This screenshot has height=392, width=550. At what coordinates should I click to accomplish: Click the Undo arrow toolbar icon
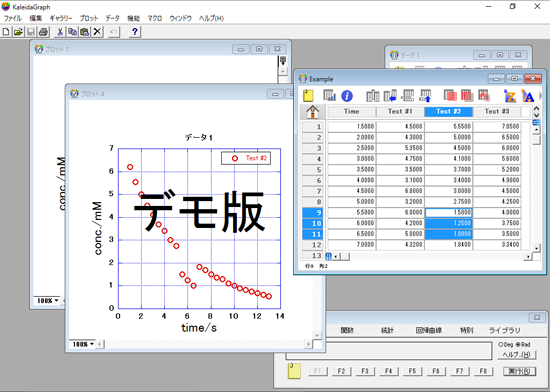coord(114,32)
